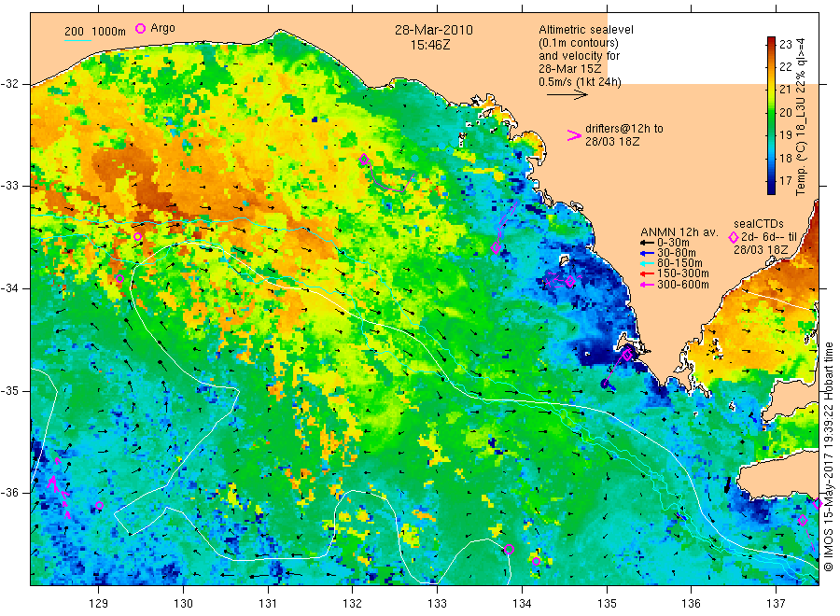Click the dark red top of temperature colorbar
The width and height of the screenshot is (840, 616).
[771, 41]
